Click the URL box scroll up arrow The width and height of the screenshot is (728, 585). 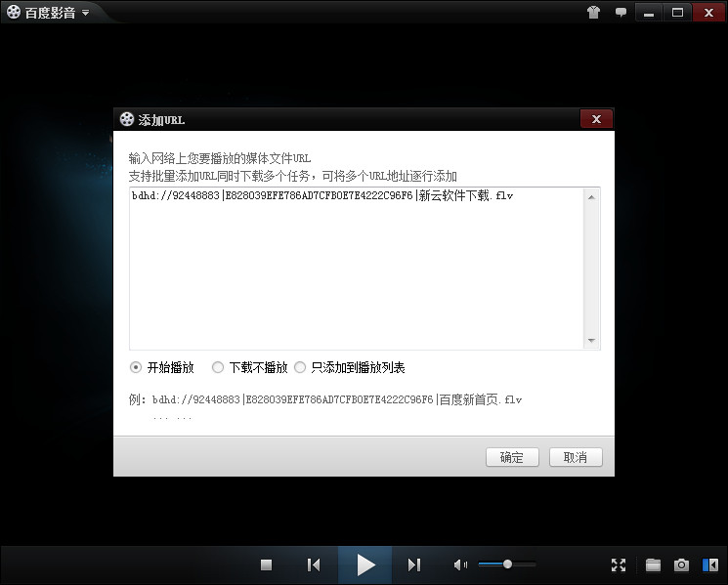pos(591,197)
